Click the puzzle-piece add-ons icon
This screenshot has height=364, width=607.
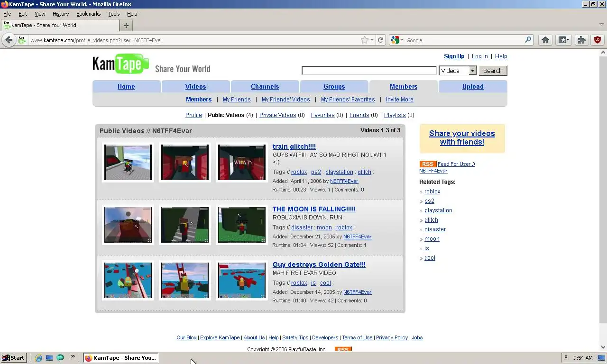pos(581,40)
